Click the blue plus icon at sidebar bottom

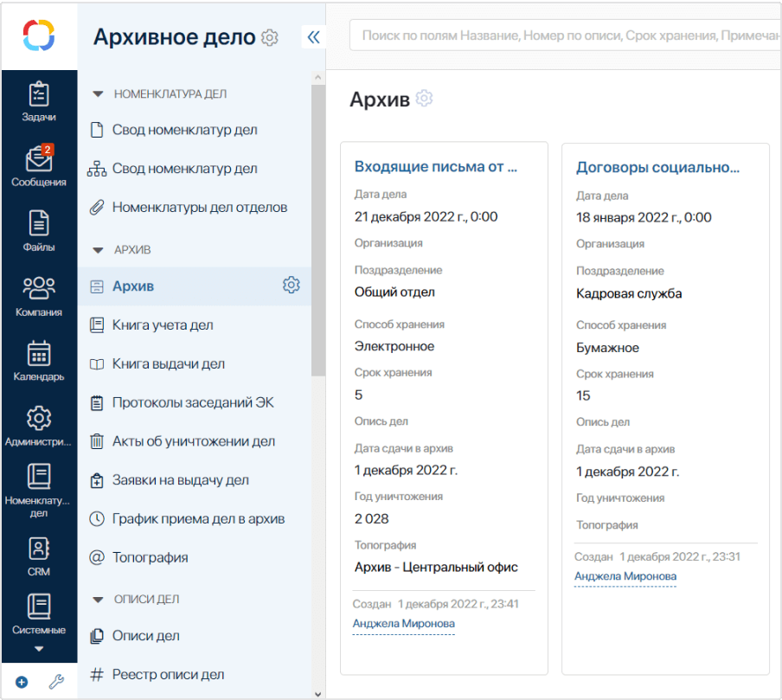(x=22, y=682)
